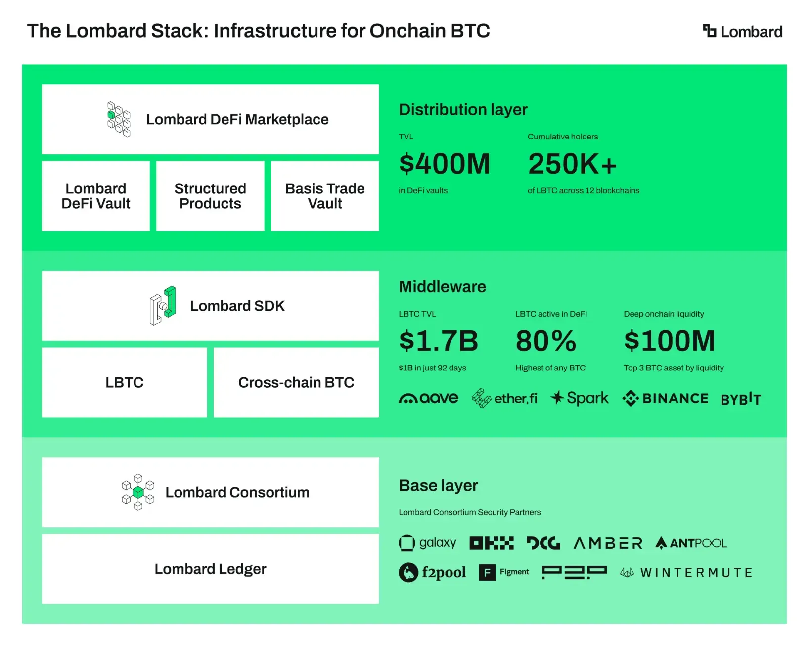Click the $1.7B LBTC TVL figure
The height and width of the screenshot is (646, 812).
[x=439, y=341]
